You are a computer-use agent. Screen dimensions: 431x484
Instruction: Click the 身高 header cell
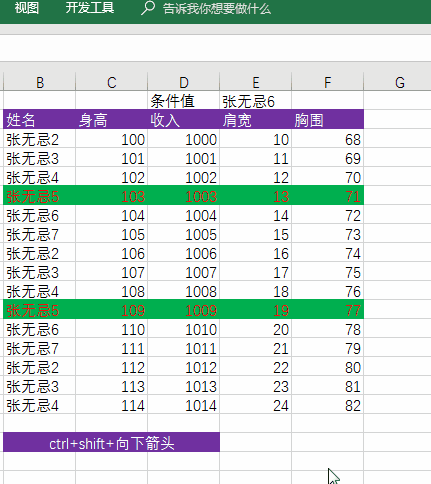(112, 119)
